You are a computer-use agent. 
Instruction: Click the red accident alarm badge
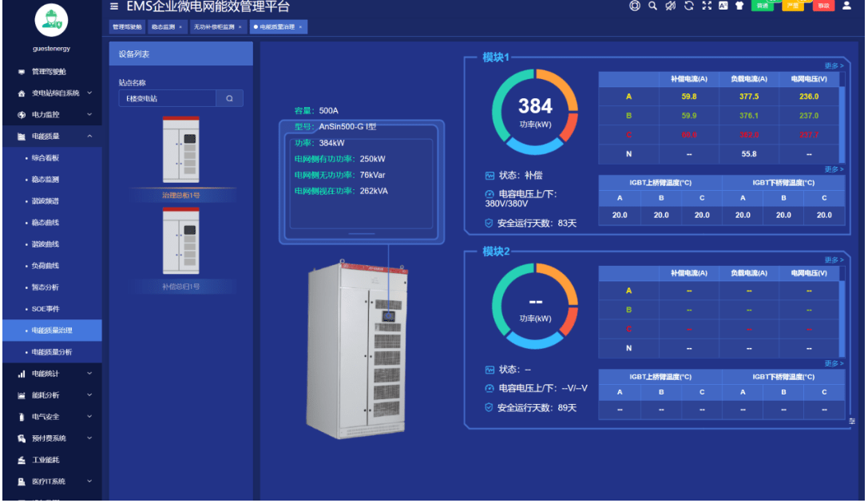tap(823, 6)
